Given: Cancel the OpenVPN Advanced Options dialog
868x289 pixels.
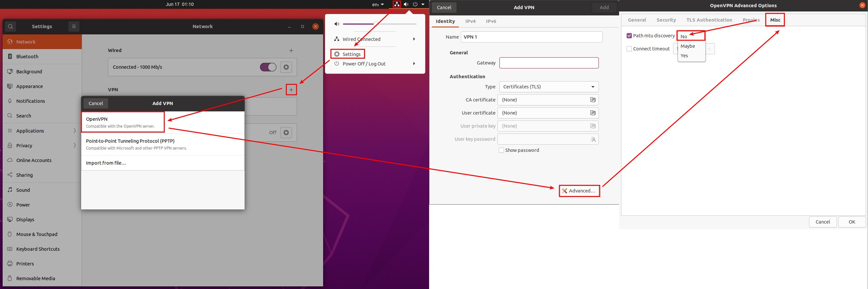Looking at the screenshot, I should click(823, 222).
